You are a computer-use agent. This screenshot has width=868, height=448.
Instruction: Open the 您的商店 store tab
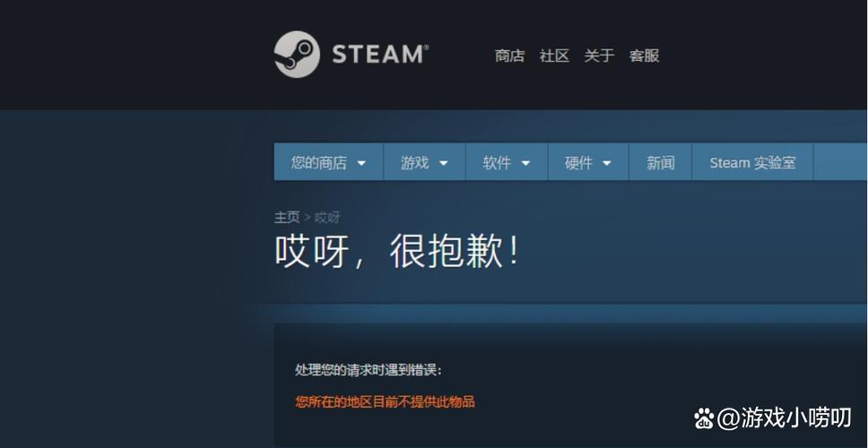328,162
